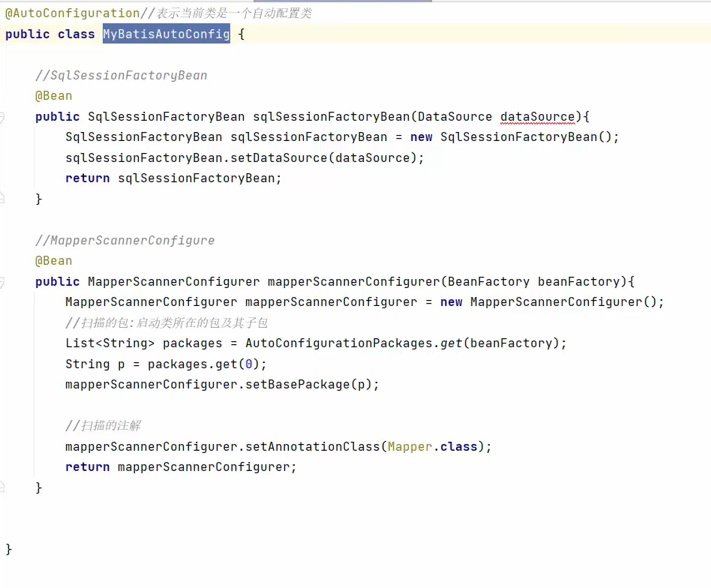Viewport: 711px width, 588px height.
Task: Click the setDataSource method call
Action: (278, 157)
